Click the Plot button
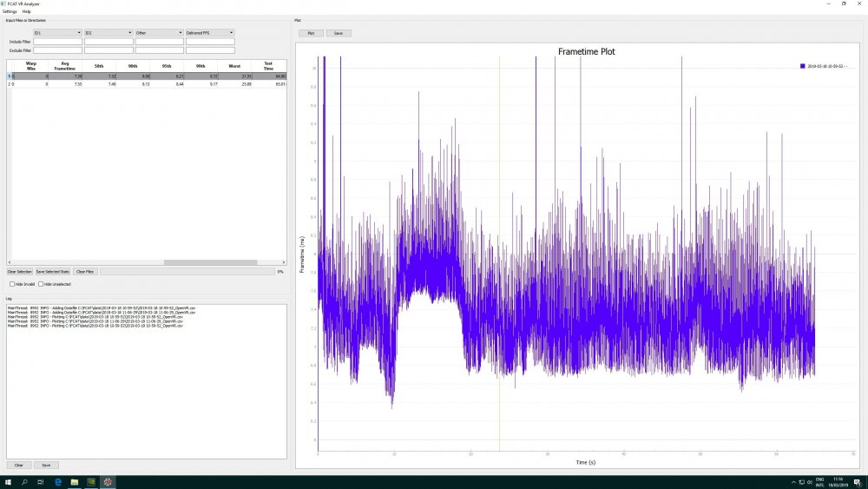The image size is (868, 489). click(x=311, y=33)
